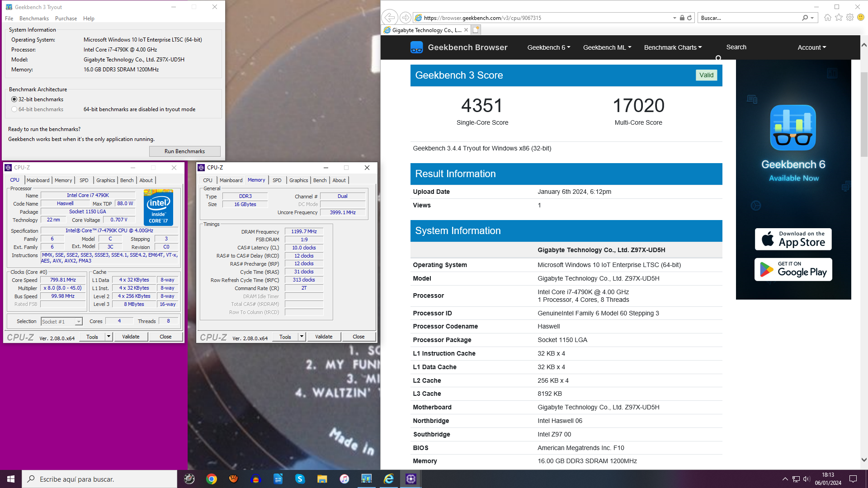Click the Search link in Geekbench Browser

point(736,47)
